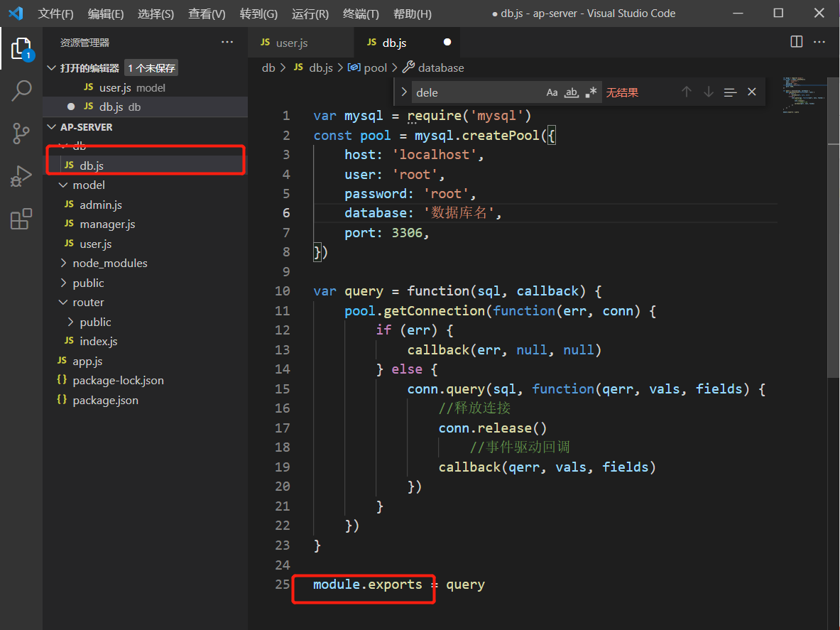Open editor More Actions (...) menu
Viewport: 840px width, 630px height.
pos(819,41)
